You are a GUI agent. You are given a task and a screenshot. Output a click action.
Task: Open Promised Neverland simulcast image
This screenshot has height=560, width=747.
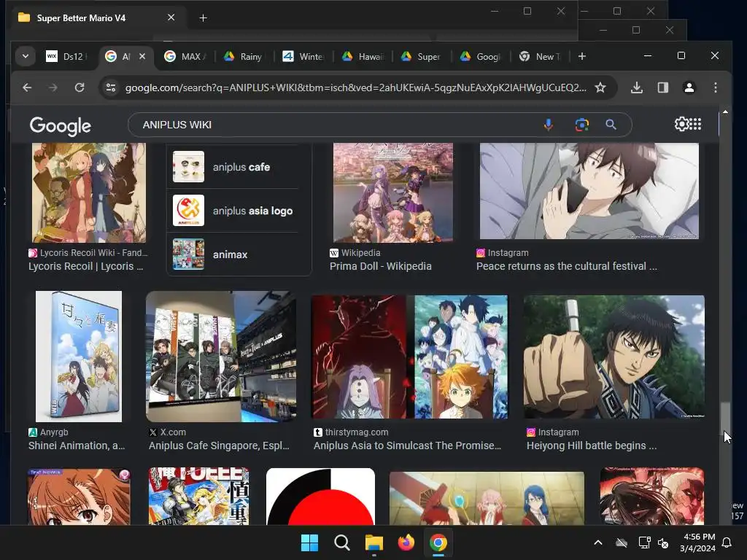click(x=410, y=357)
